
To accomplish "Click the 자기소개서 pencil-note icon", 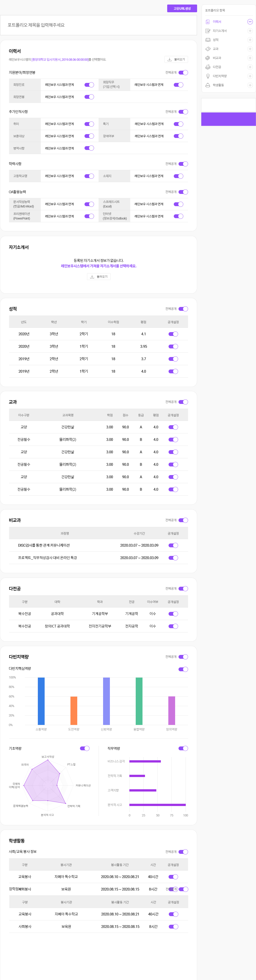I will [208, 31].
